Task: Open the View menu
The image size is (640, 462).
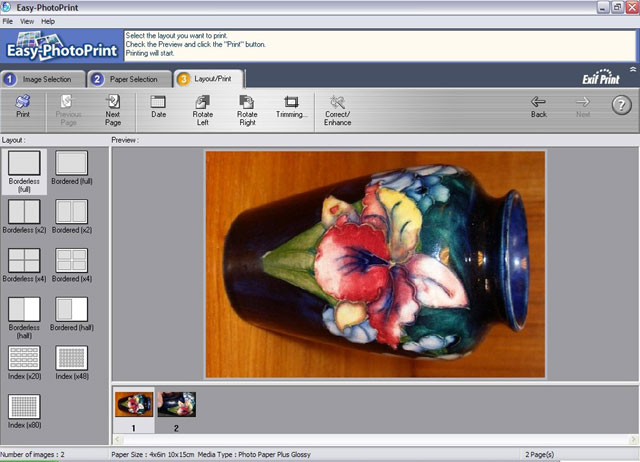Action: click(27, 20)
